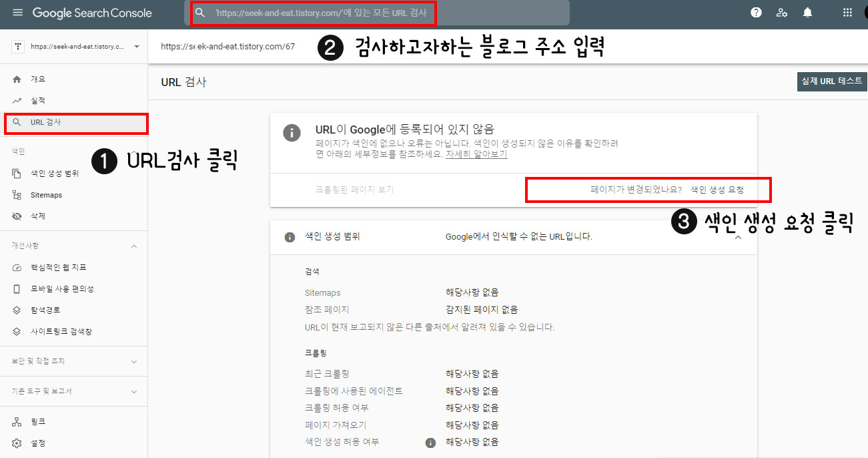Select URL 검사 in the sidebar
This screenshot has height=458, width=868.
coord(73,122)
